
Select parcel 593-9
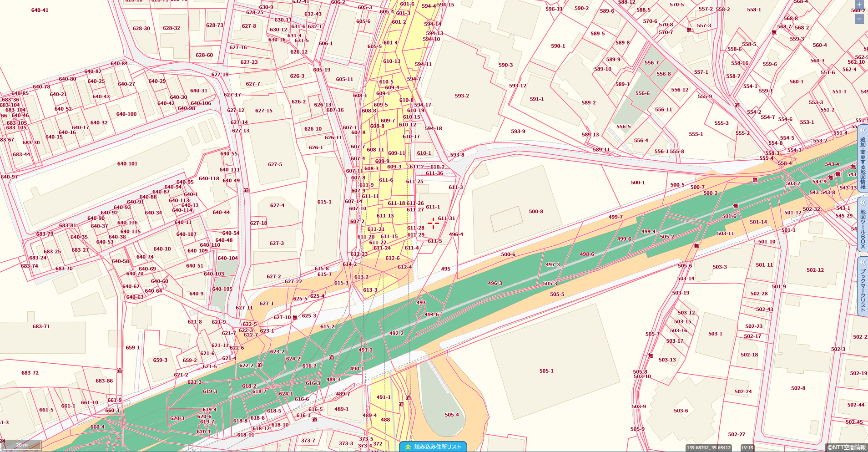point(518,132)
